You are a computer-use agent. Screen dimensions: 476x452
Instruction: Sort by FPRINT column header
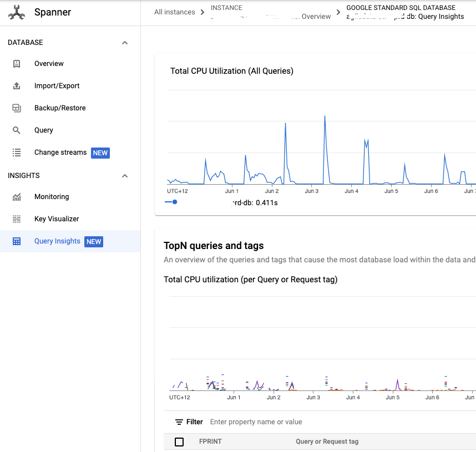click(210, 441)
